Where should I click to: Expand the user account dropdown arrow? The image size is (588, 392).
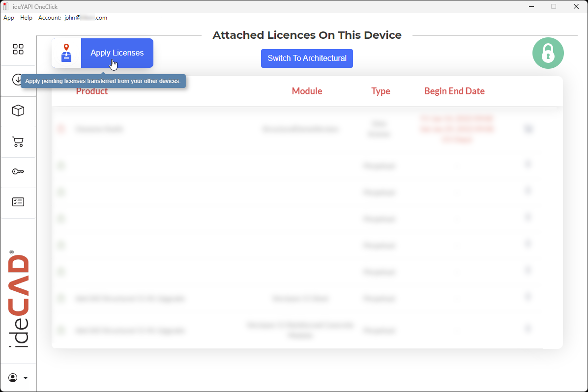point(26,378)
